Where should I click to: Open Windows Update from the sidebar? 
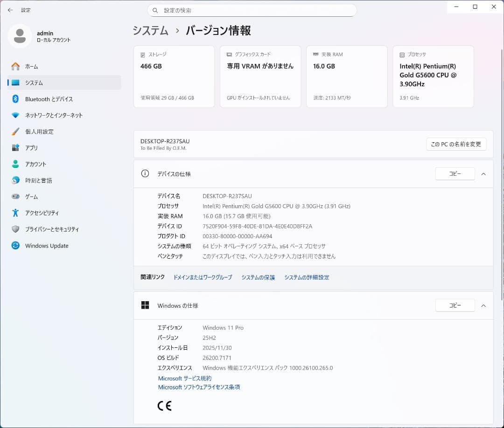tap(46, 246)
